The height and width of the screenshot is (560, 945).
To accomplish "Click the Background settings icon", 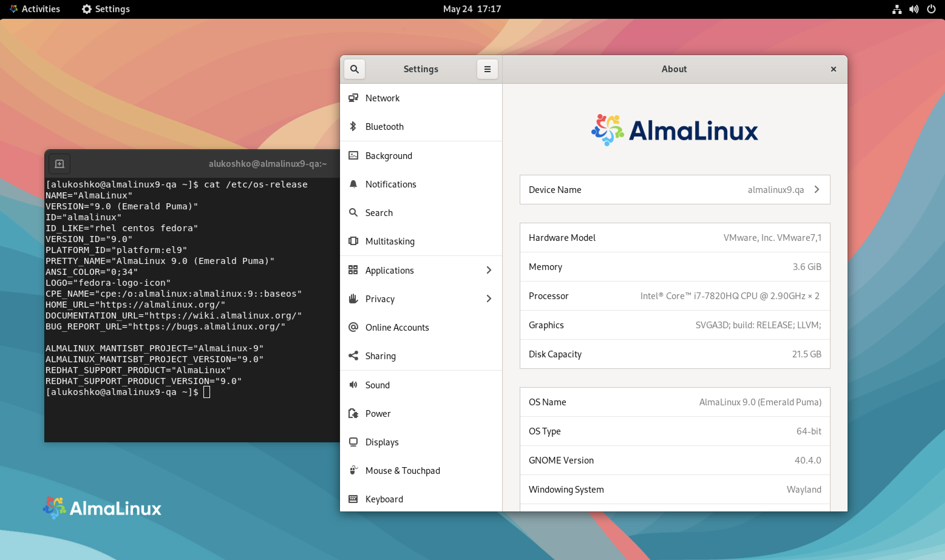I will (353, 155).
